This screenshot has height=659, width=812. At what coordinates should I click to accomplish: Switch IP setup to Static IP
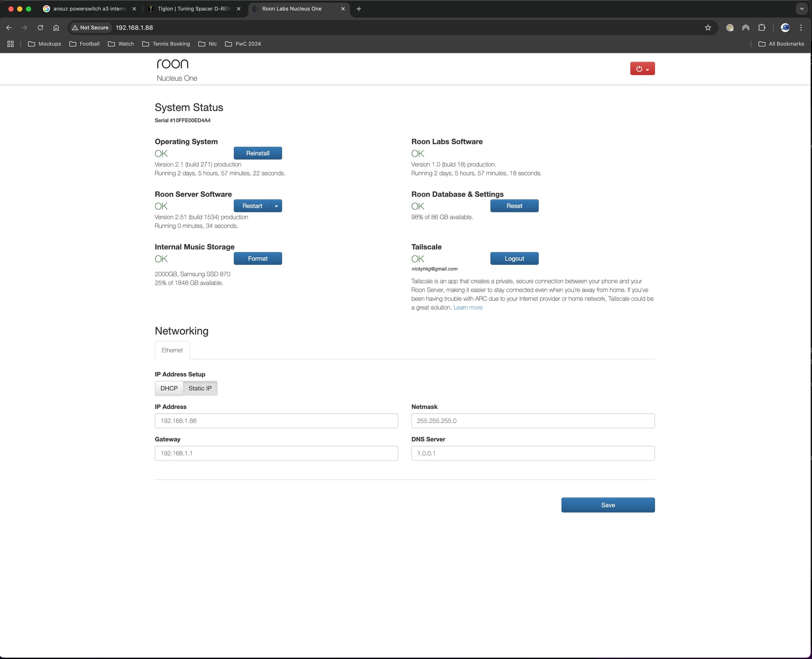coord(200,388)
